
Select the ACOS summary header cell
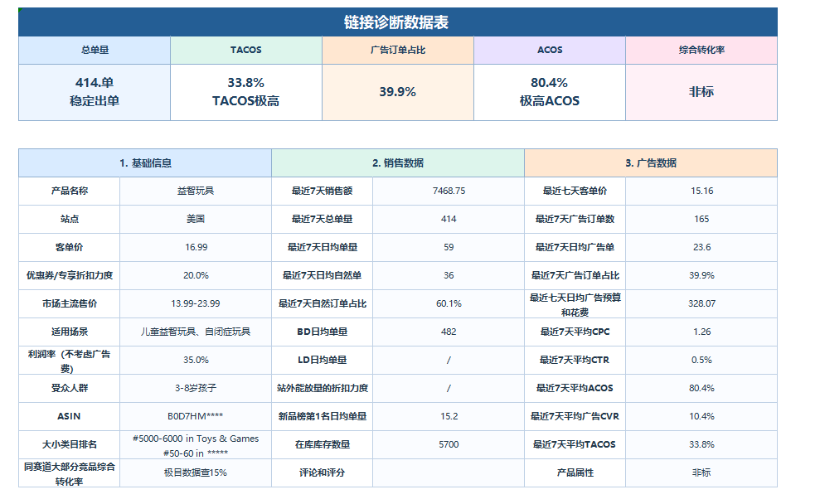click(x=550, y=51)
